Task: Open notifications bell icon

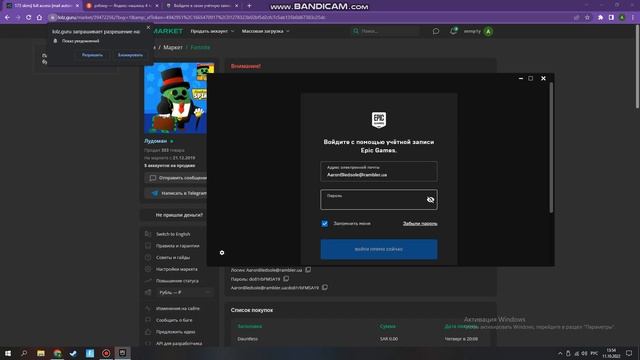Action: tap(453, 31)
